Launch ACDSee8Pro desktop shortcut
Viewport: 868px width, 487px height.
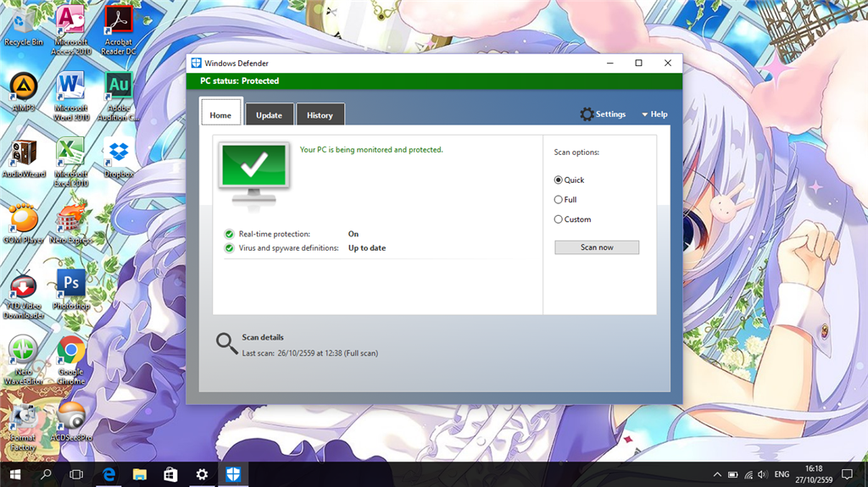coord(71,422)
